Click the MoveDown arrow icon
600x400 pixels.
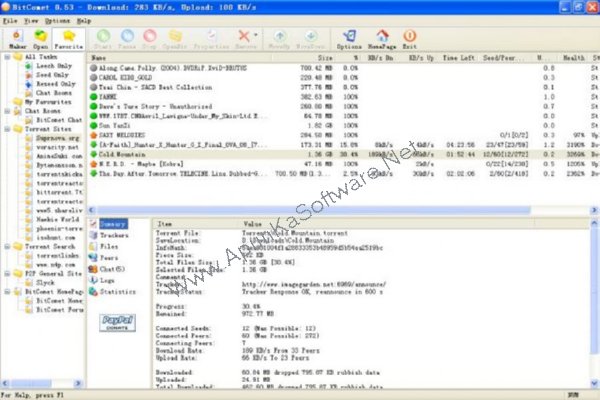tap(311, 39)
